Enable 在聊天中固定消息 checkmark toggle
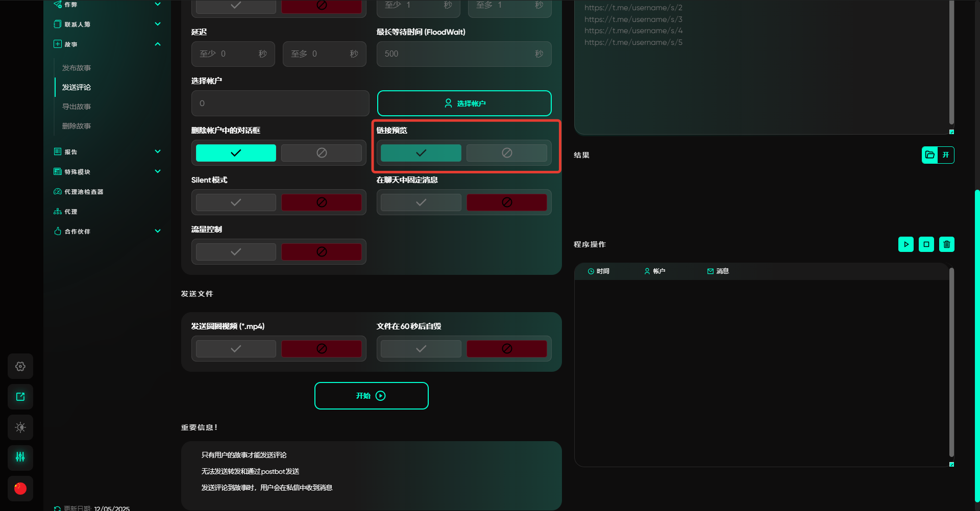This screenshot has width=980, height=511. pos(421,202)
